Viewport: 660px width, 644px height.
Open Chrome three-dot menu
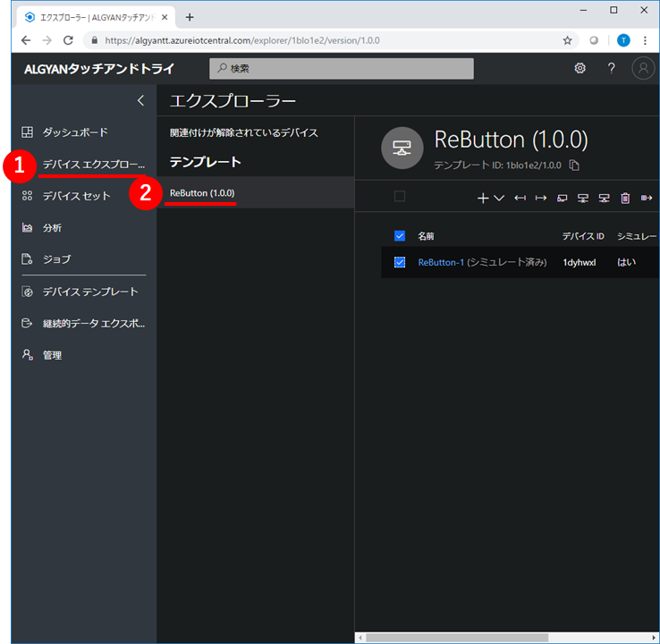(x=645, y=40)
